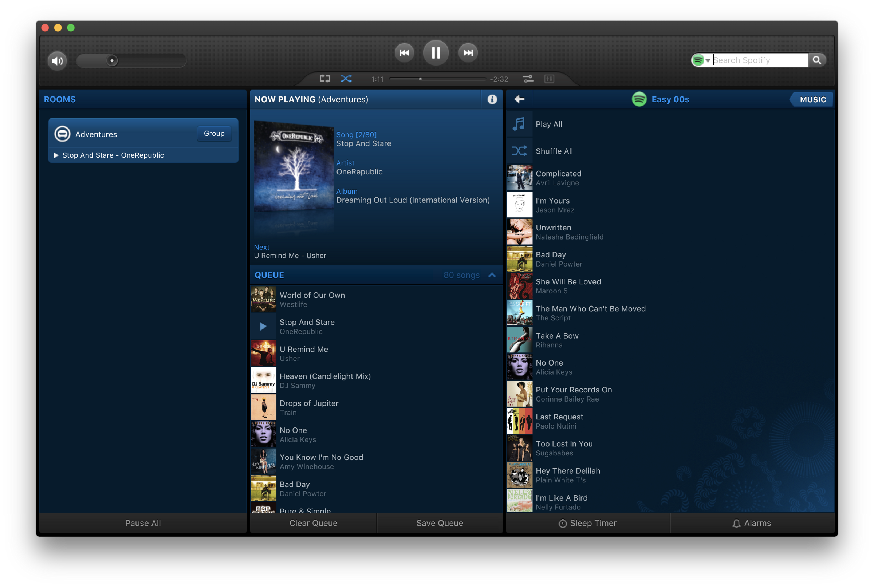The height and width of the screenshot is (588, 874).
Task: Open the Spotify source dropdown in search
Action: click(x=702, y=60)
